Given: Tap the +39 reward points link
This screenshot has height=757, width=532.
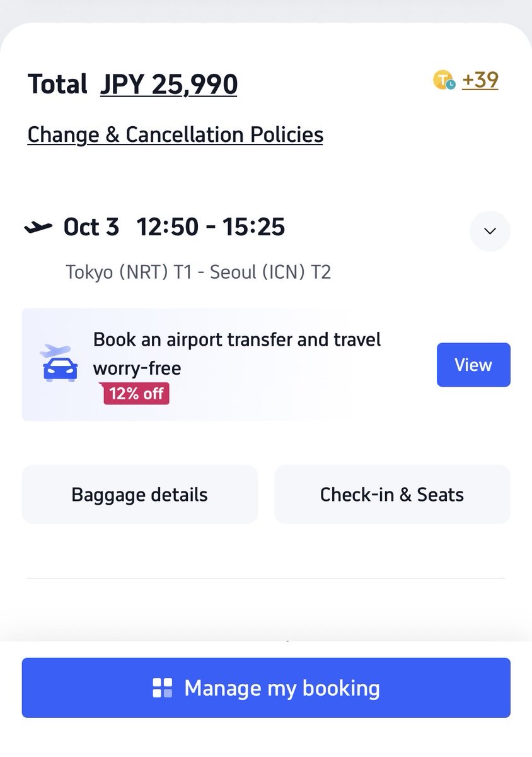Looking at the screenshot, I should tap(480, 80).
